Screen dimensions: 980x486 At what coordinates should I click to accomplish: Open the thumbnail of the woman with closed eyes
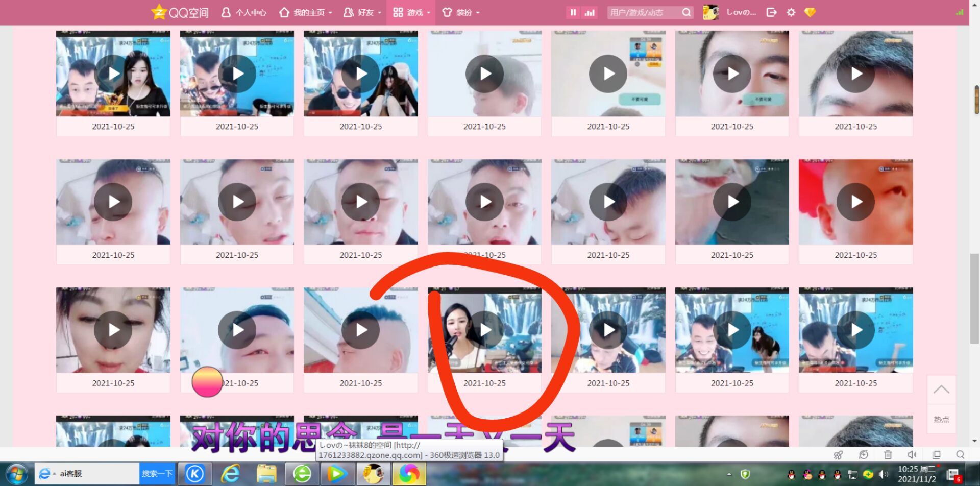pos(113,330)
